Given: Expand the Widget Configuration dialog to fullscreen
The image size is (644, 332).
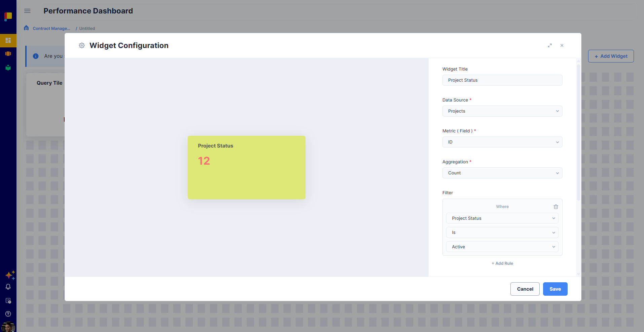Looking at the screenshot, I should point(550,45).
